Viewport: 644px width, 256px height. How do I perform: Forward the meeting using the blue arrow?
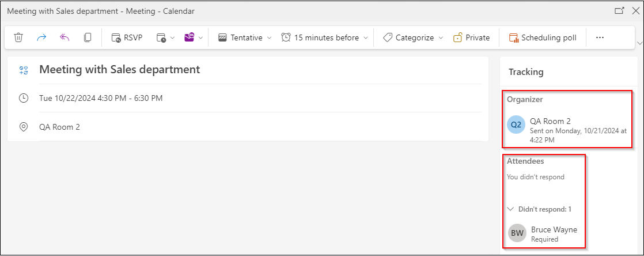41,38
